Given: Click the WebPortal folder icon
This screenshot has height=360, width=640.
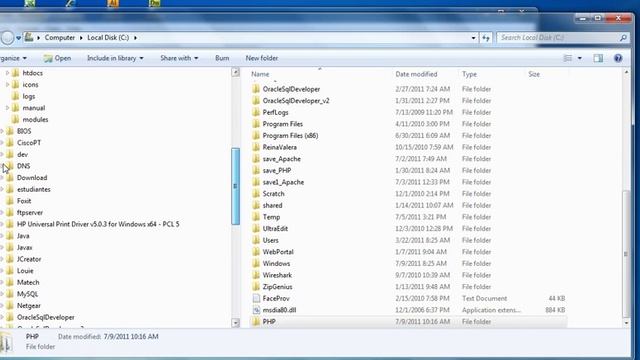Looking at the screenshot, I should click(256, 252).
